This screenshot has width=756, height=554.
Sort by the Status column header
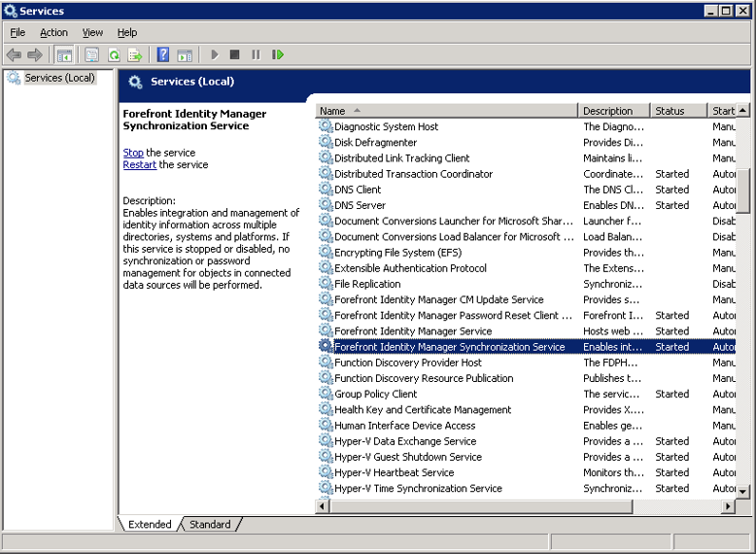[x=679, y=111]
